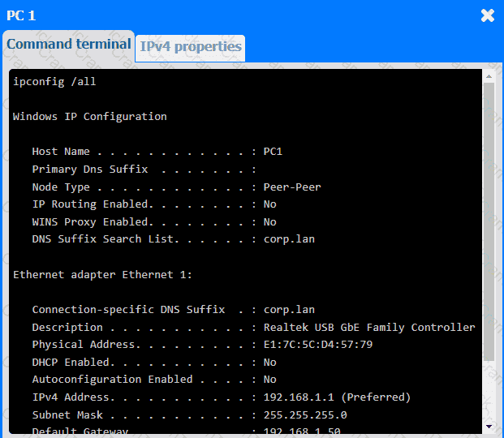Click the PC 1 window title

21,15
